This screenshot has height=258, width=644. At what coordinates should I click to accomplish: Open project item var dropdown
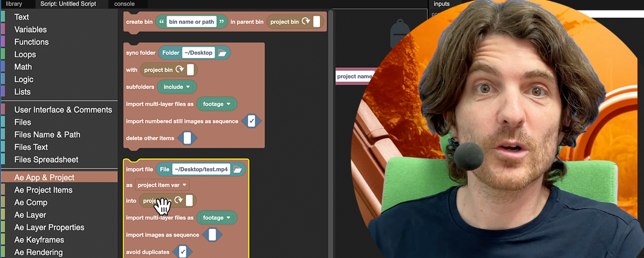[162, 185]
